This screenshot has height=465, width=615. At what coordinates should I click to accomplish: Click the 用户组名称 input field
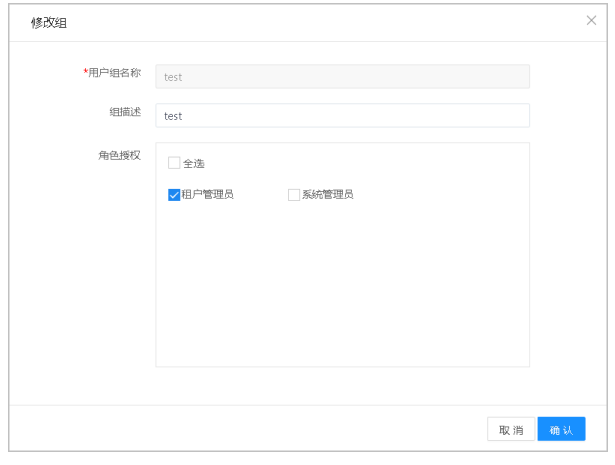342,76
